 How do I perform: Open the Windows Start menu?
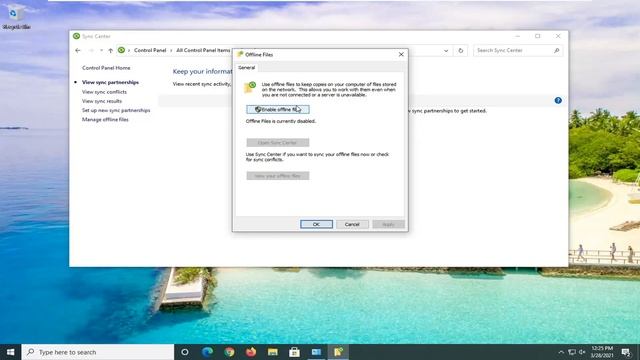(11, 352)
